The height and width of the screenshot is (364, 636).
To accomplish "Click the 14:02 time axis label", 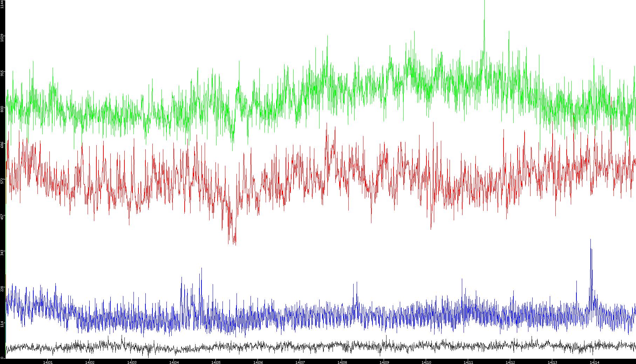I will (90, 362).
